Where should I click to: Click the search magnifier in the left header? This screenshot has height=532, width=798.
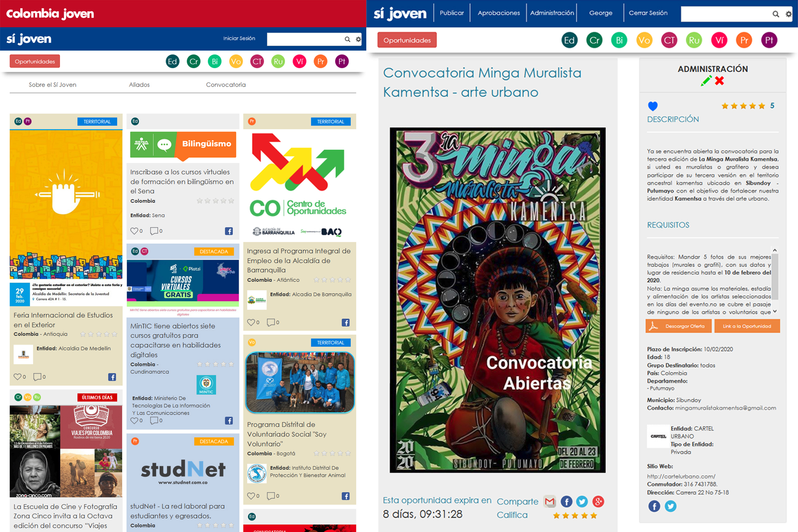click(347, 39)
